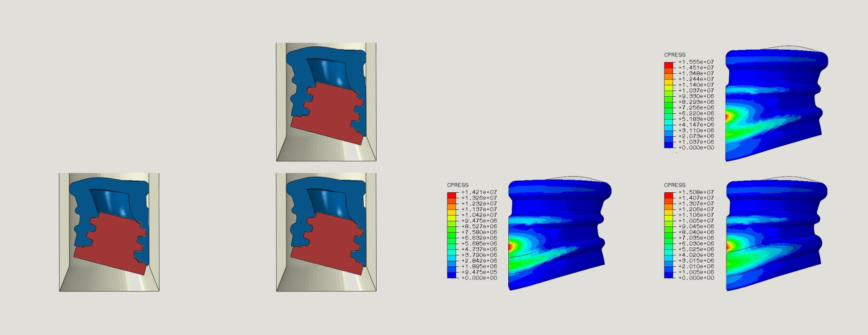Pick the +3.110e+06 legend value
This screenshot has height=335, width=868.
pyautogui.click(x=696, y=131)
